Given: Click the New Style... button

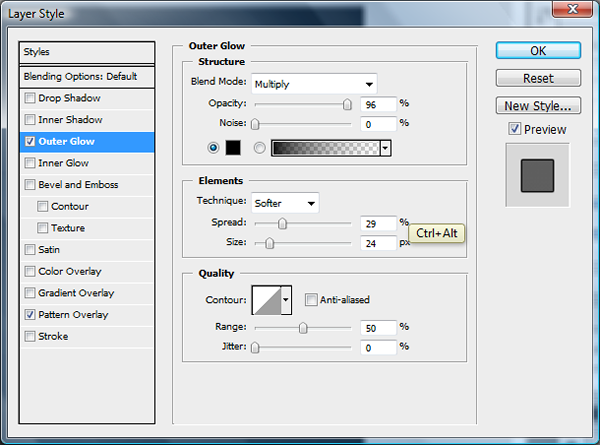Looking at the screenshot, I should coord(537,105).
